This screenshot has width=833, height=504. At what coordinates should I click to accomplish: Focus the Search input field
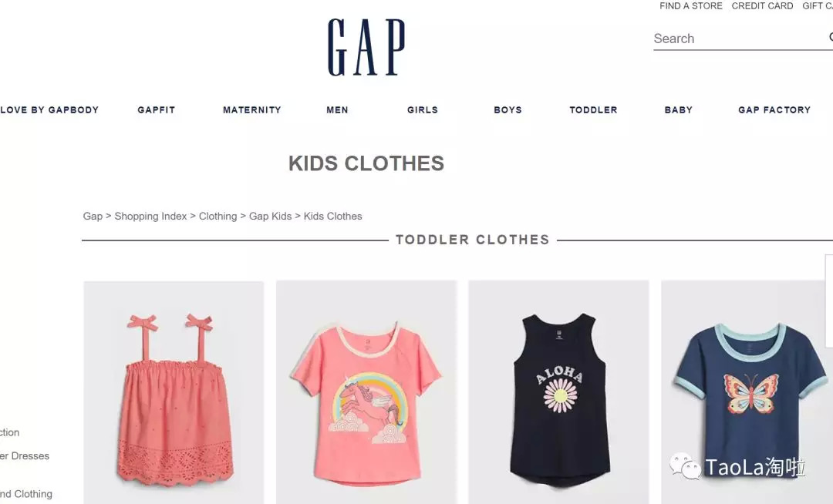tap(738, 39)
